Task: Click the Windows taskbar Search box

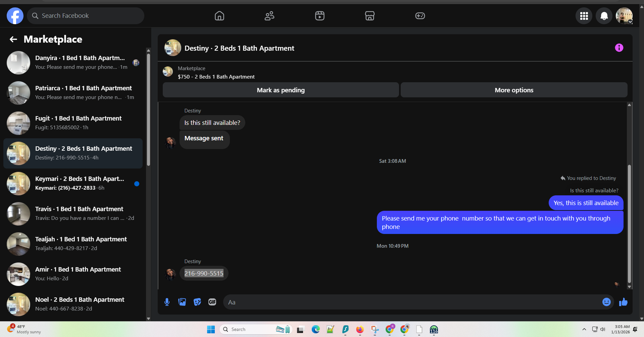Action: pyautogui.click(x=255, y=330)
